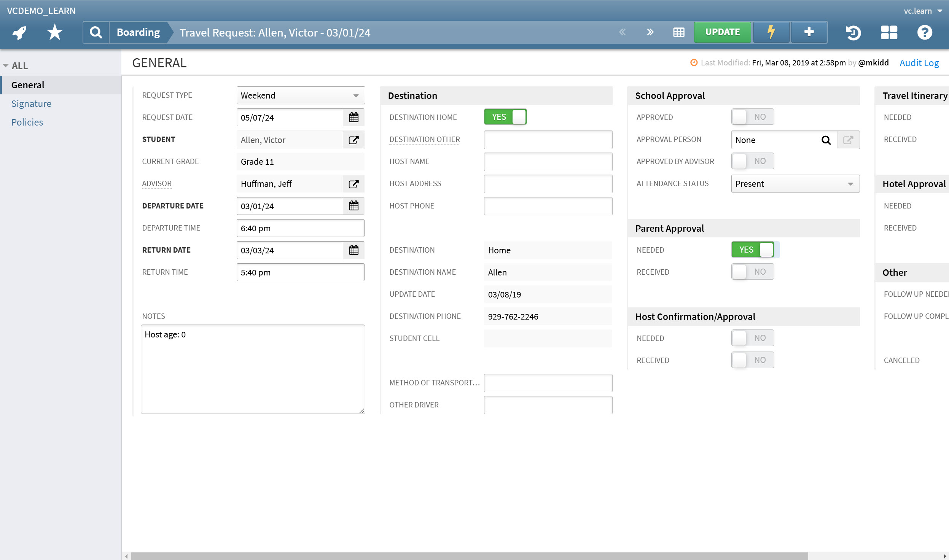The width and height of the screenshot is (949, 560).
Task: Toggle Parent Approval Received switch
Action: pyautogui.click(x=753, y=272)
